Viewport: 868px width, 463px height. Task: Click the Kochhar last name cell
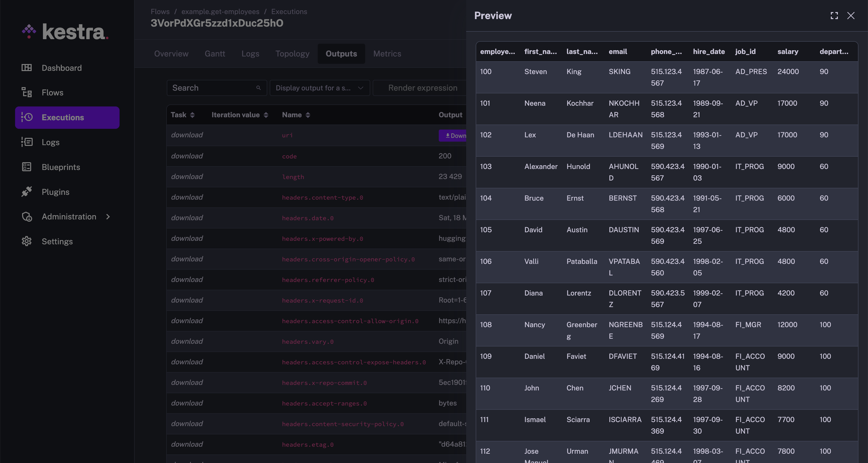click(580, 103)
